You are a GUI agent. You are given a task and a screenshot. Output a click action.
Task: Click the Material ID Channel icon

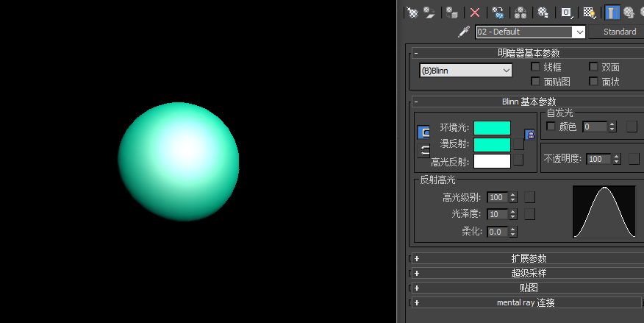(566, 13)
